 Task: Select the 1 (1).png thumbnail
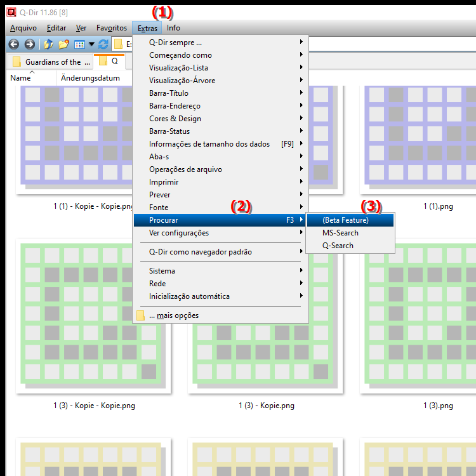[x=418, y=140]
